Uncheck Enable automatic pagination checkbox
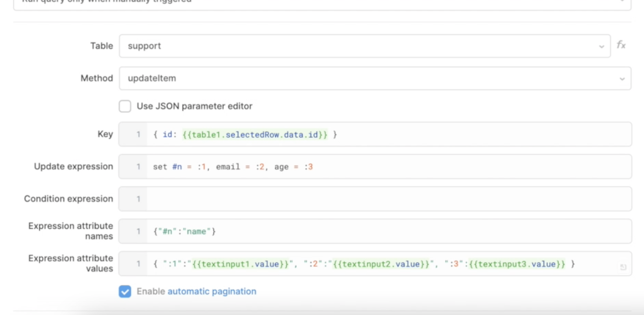644x315 pixels. pos(125,292)
